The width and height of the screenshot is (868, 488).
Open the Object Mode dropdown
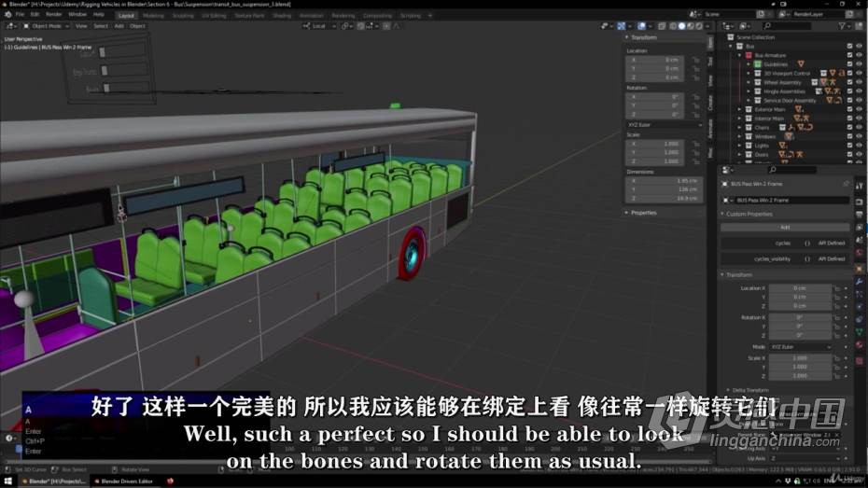(x=47, y=26)
